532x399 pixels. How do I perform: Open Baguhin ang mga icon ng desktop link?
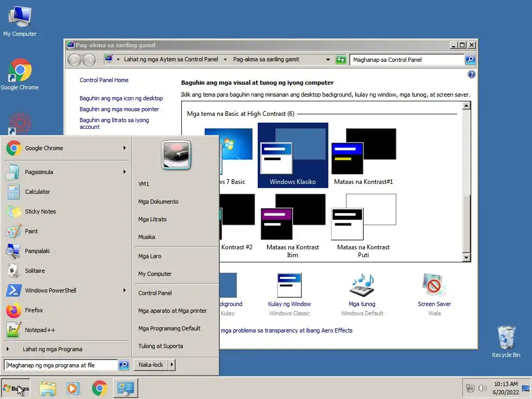pos(121,98)
